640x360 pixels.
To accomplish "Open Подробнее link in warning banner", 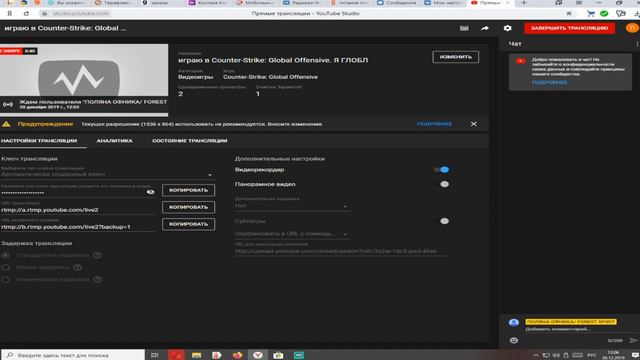I will (434, 124).
